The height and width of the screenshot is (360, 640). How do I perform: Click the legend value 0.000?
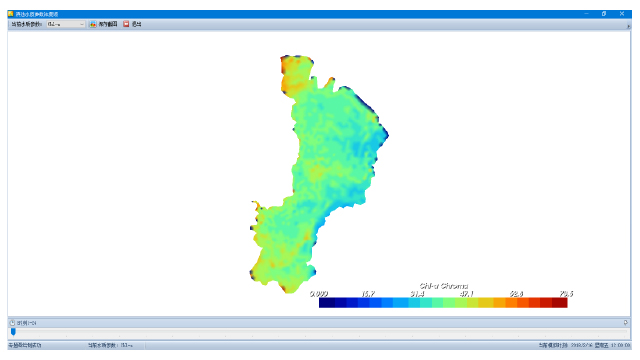click(x=319, y=293)
